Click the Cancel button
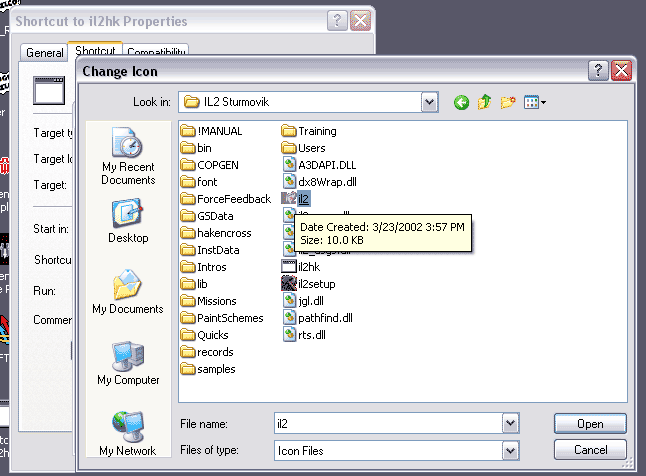This screenshot has height=476, width=646. click(590, 450)
